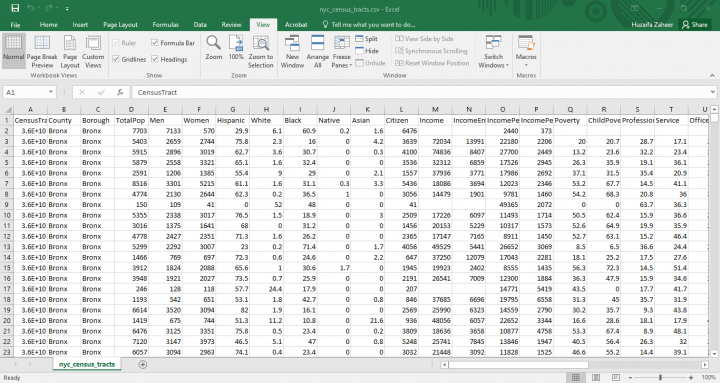Open Custom Views dialog
This screenshot has height=383, width=720.
93,51
